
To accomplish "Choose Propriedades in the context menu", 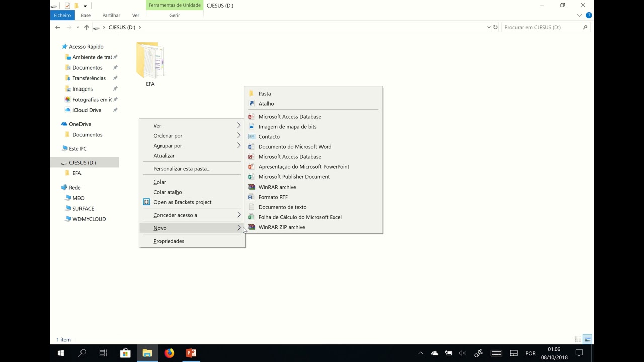I will [x=192, y=241].
